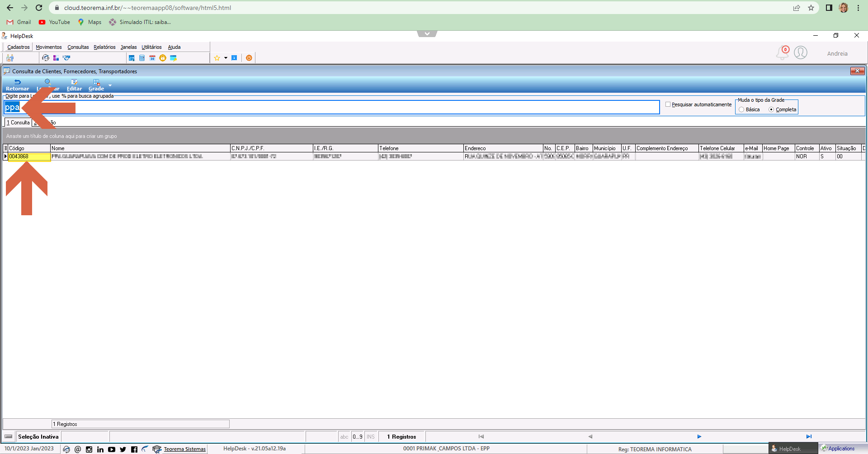Screen dimensions: 868x454
Task: Click the yellow favorites star icon
Action: pos(217,58)
